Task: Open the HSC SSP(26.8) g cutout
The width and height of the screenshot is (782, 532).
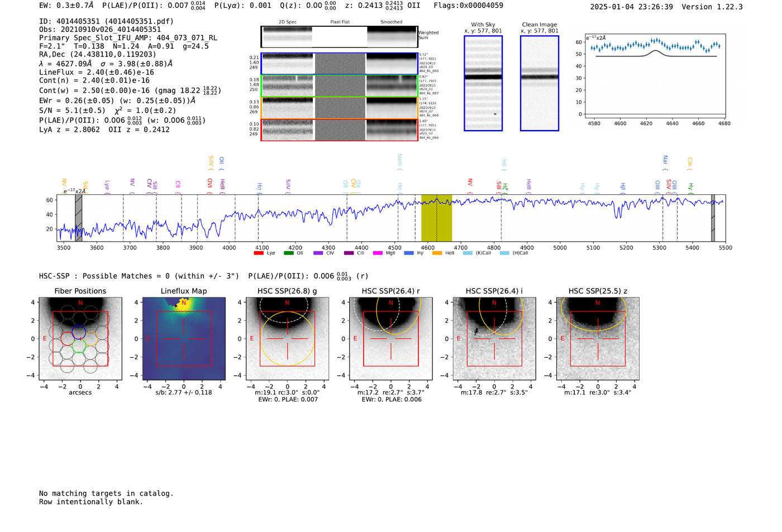Action: click(288, 339)
